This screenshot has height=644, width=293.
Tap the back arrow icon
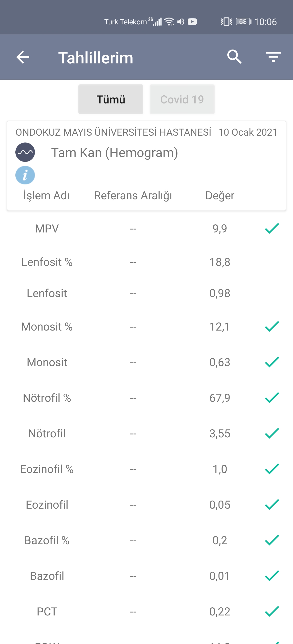(x=23, y=57)
